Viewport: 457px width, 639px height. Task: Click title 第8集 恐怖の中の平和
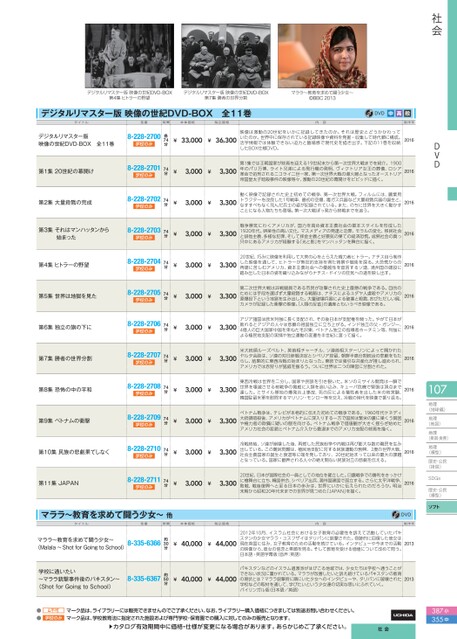[65, 390]
